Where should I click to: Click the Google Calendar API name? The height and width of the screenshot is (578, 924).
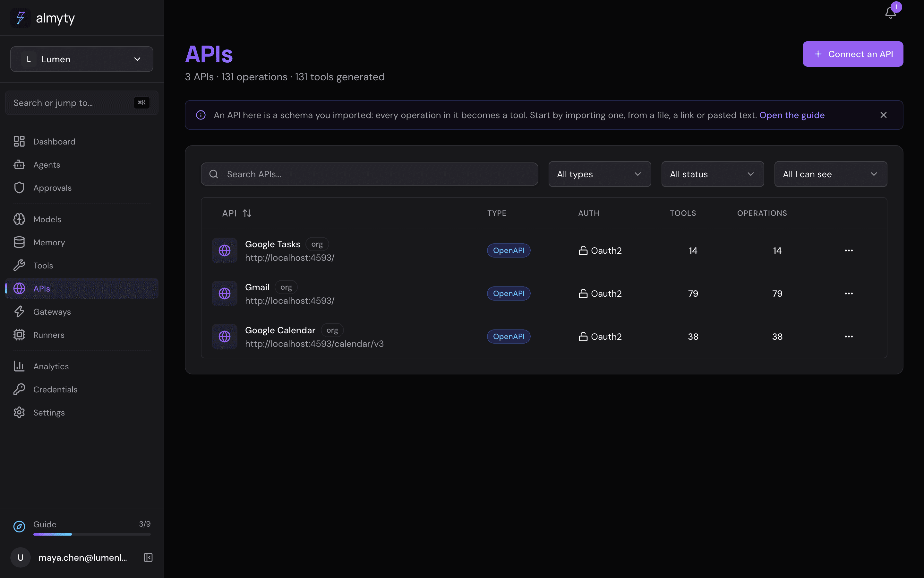pos(280,330)
